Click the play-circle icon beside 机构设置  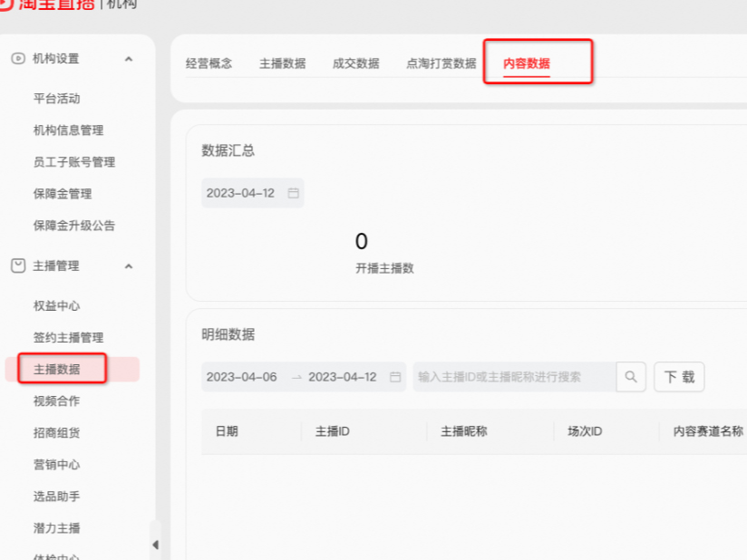[18, 60]
